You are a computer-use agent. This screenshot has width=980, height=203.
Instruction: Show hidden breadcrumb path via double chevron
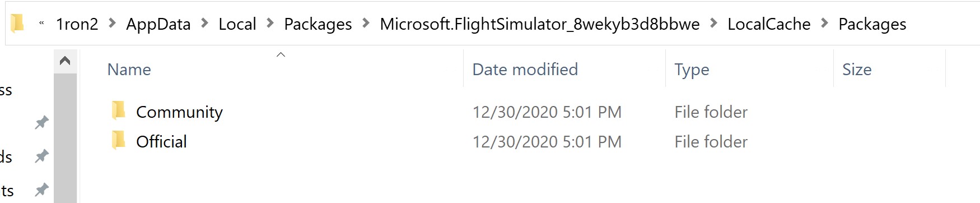[x=41, y=24]
